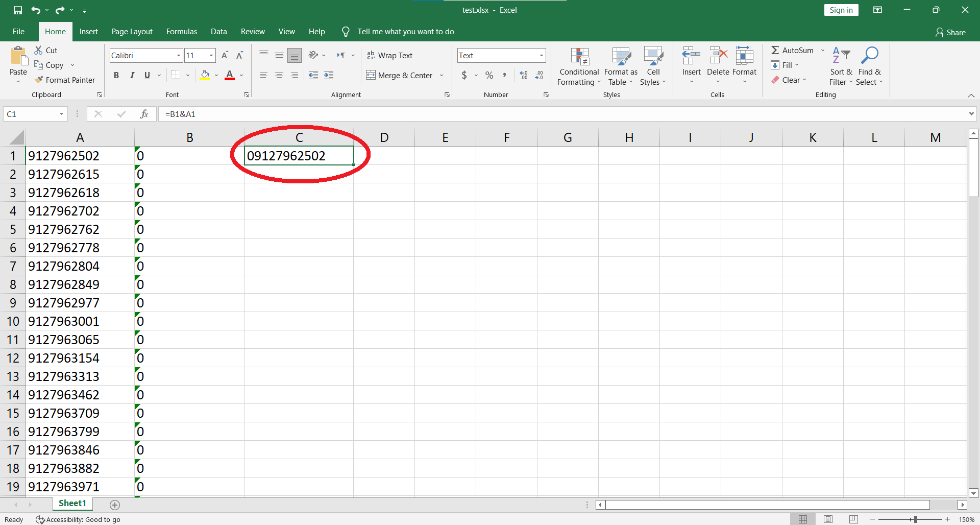This screenshot has width=980, height=525.
Task: Open the font name dropdown showing Calibri
Action: point(179,55)
